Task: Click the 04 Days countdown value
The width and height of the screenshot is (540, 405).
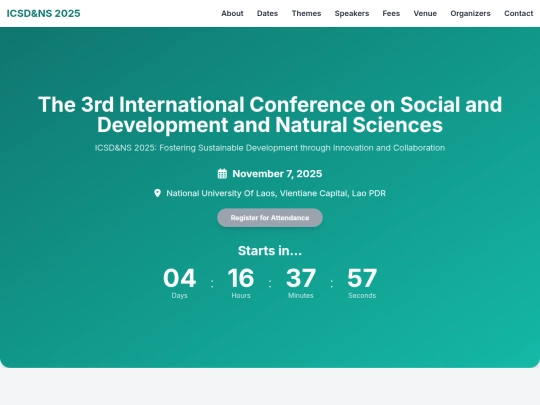Action: click(x=179, y=278)
